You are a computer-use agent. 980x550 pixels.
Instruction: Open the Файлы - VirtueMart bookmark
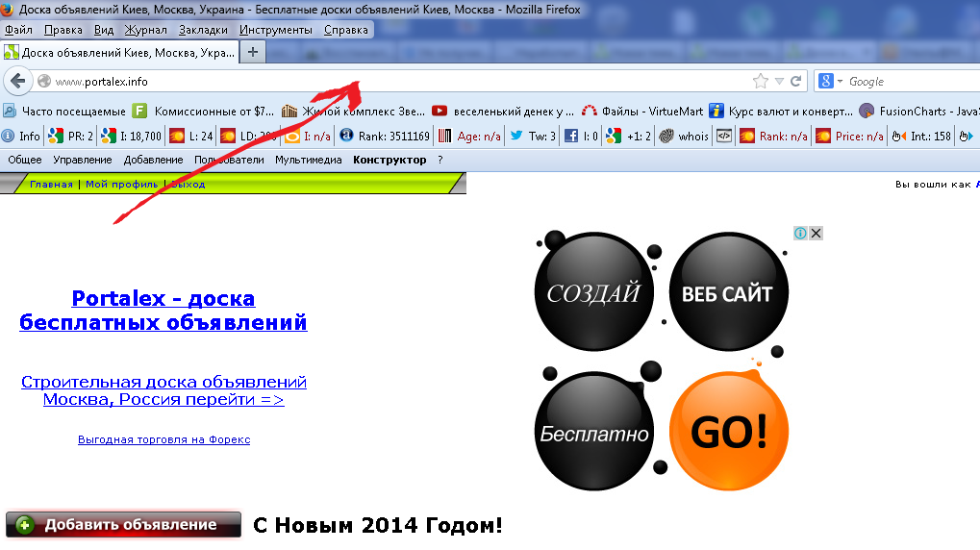pyautogui.click(x=641, y=112)
